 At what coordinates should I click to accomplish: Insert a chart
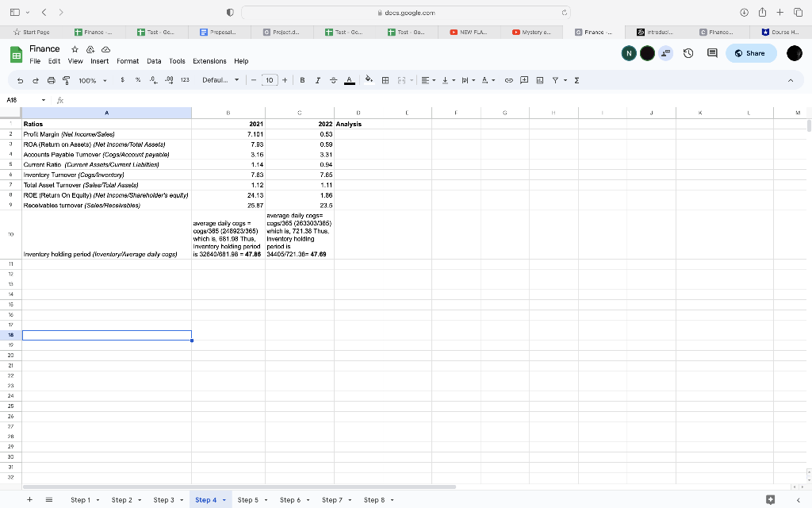pos(540,79)
